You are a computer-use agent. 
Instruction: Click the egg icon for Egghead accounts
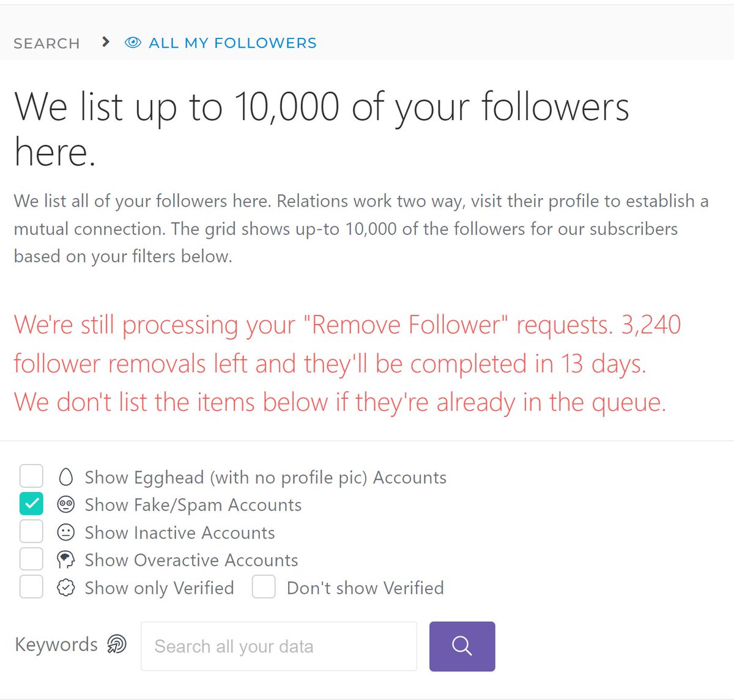coord(65,477)
